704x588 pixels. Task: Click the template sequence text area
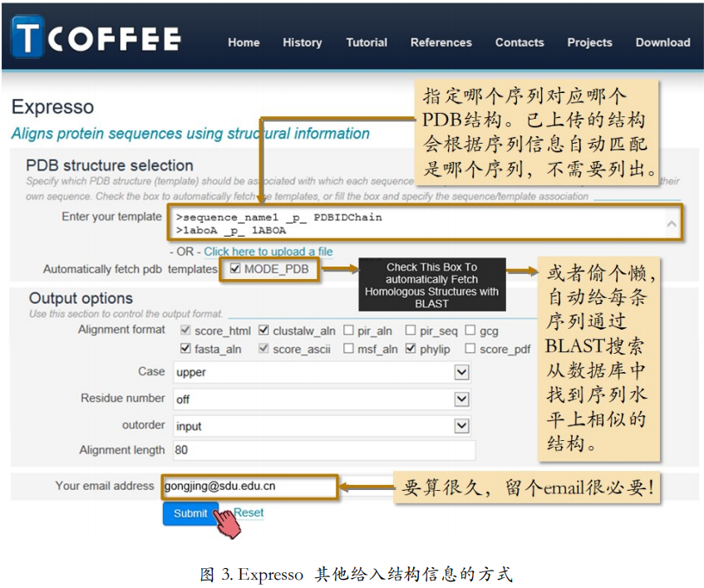tap(425, 223)
